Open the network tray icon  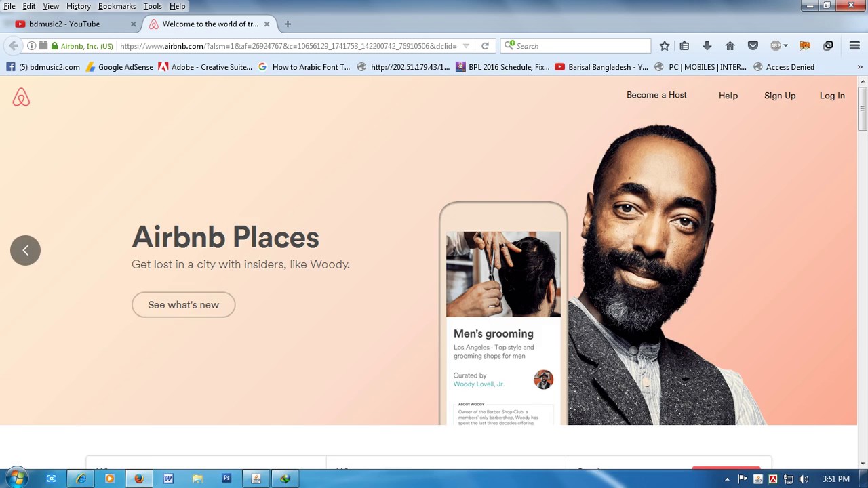pos(788,479)
